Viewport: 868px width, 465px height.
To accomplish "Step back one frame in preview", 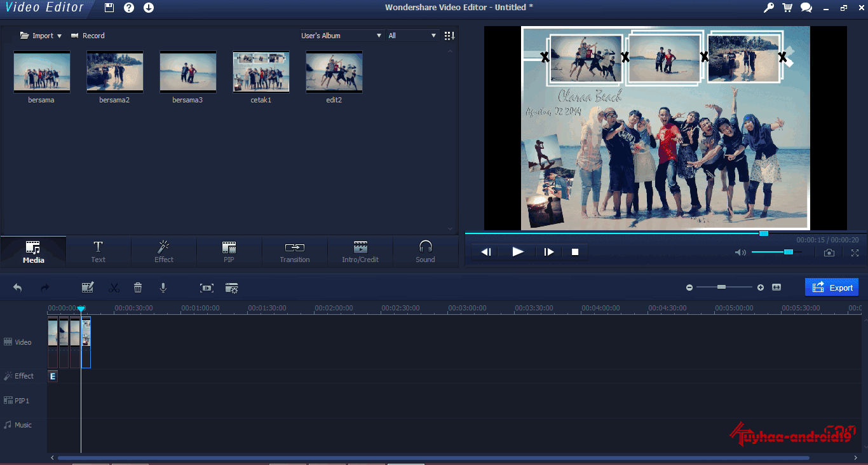I will (486, 252).
